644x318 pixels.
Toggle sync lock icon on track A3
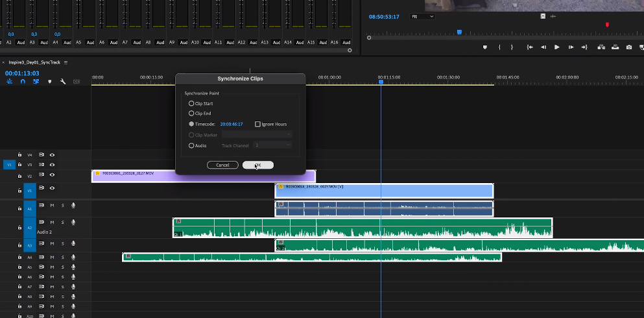[x=42, y=243]
